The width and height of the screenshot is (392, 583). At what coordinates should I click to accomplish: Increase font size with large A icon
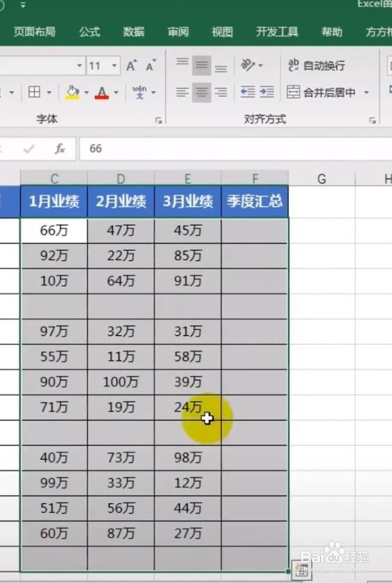(132, 66)
